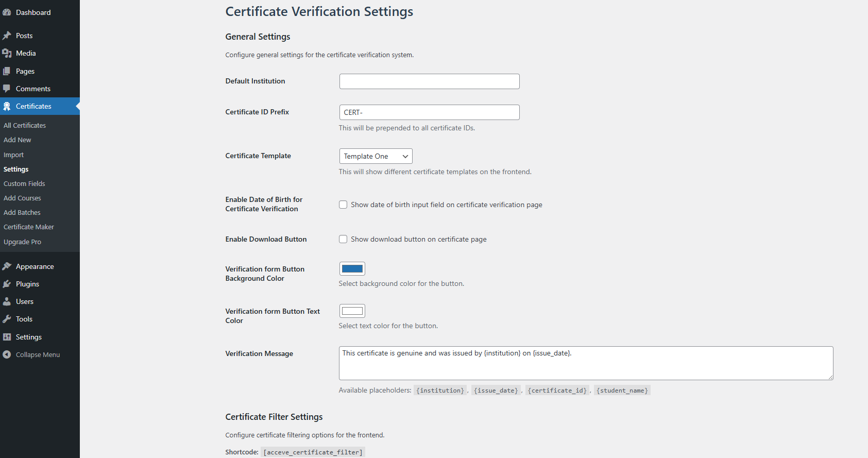This screenshot has height=458, width=868.
Task: Click the Posts pushpin icon
Action: tap(7, 36)
